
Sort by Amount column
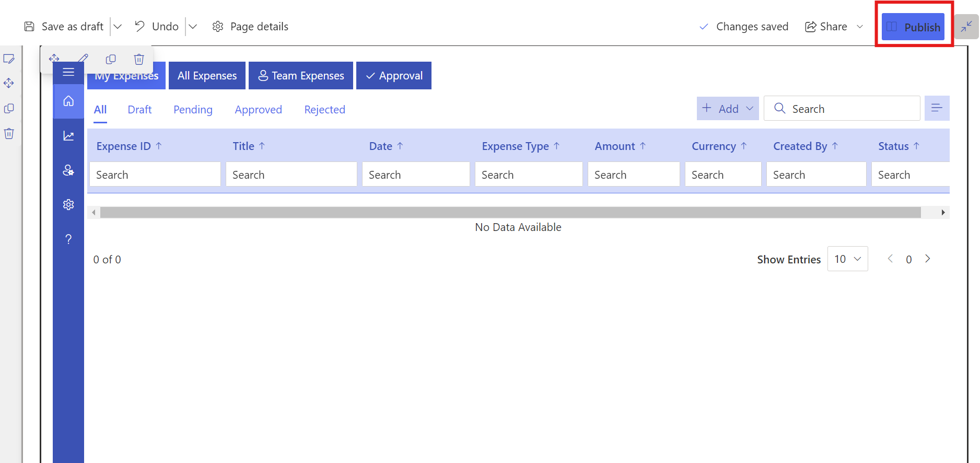[621, 146]
